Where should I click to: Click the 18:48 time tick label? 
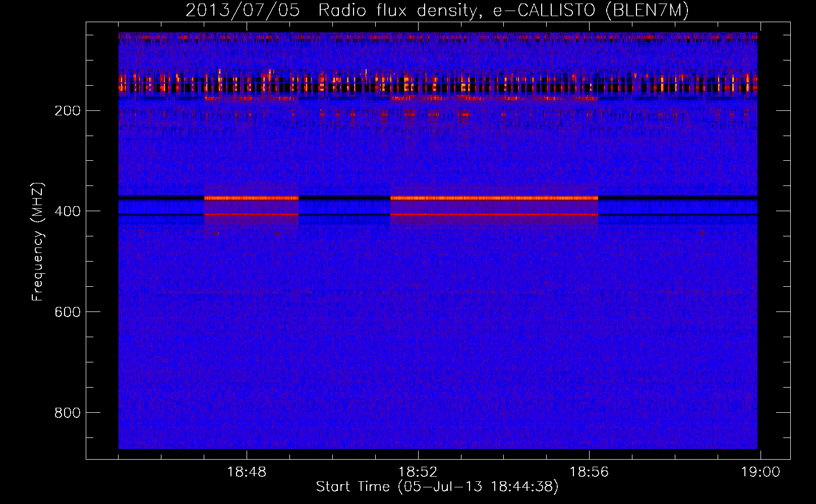(x=247, y=472)
